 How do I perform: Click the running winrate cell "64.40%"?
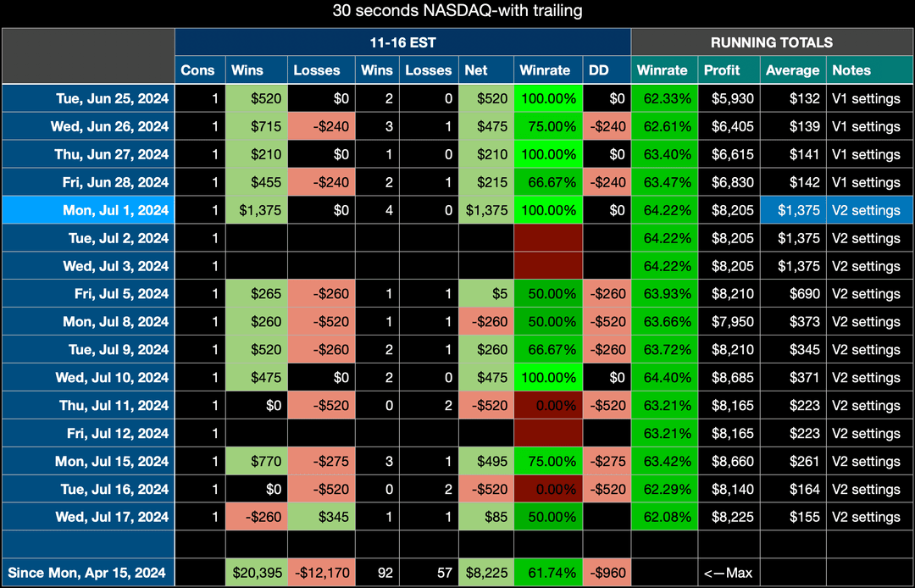[x=664, y=377]
